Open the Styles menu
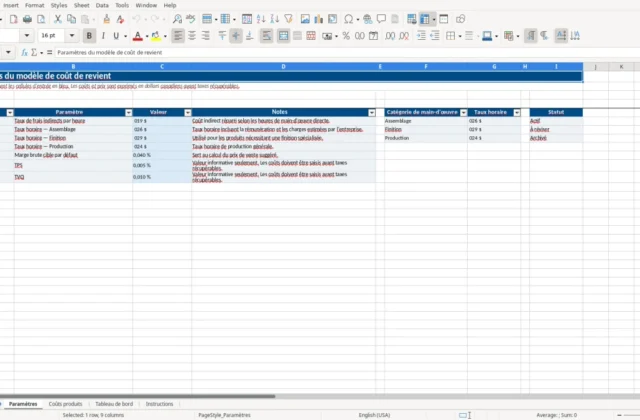Image resolution: width=640 pixels, height=420 pixels. click(59, 5)
